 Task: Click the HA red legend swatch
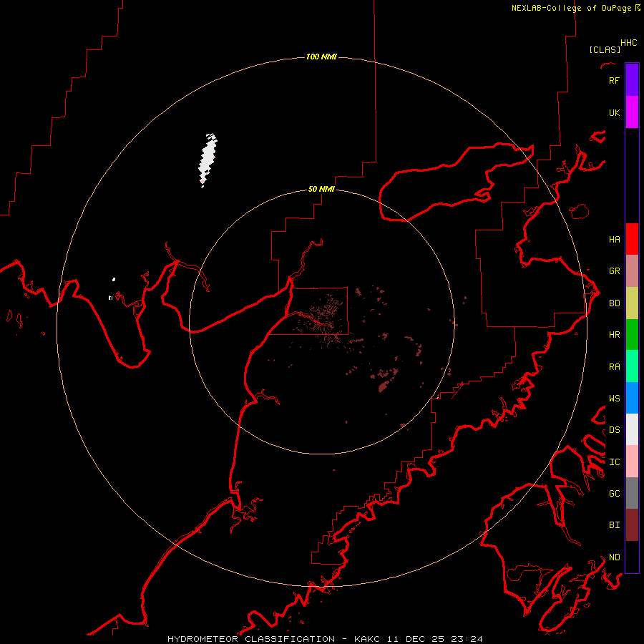pos(632,239)
